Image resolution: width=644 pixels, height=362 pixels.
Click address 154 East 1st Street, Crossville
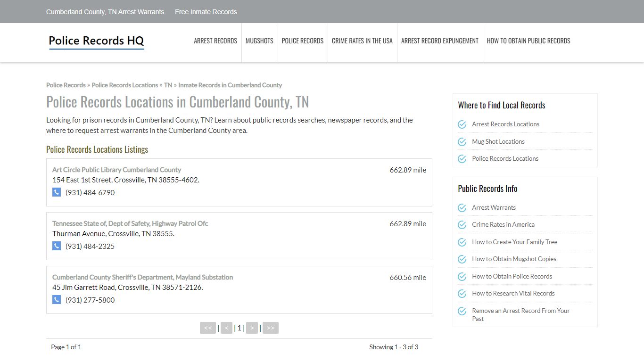126,180
